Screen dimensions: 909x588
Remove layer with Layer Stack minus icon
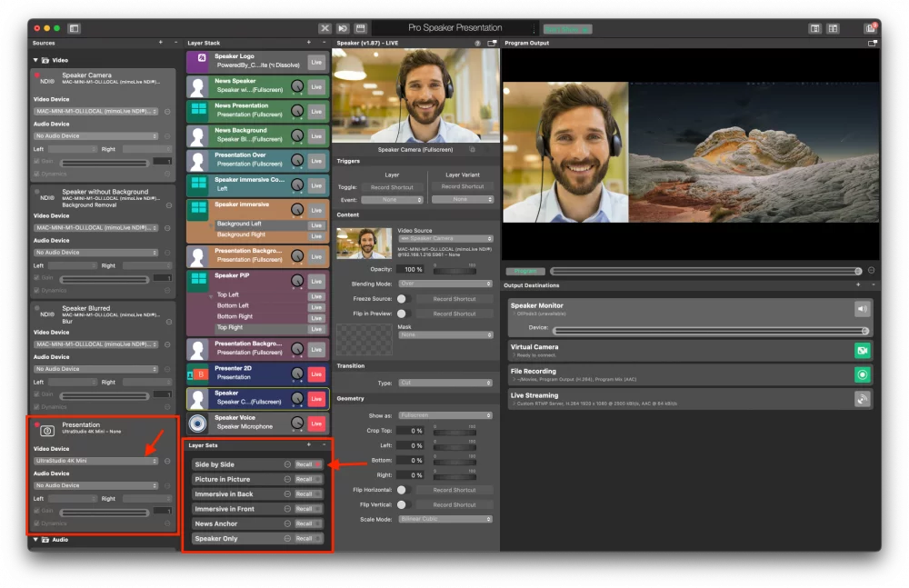(324, 43)
